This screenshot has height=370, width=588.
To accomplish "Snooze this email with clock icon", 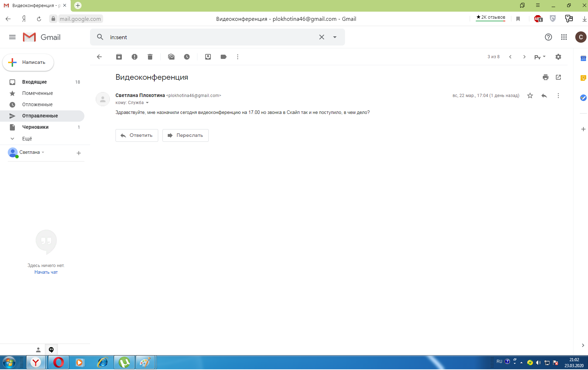I will (x=187, y=57).
